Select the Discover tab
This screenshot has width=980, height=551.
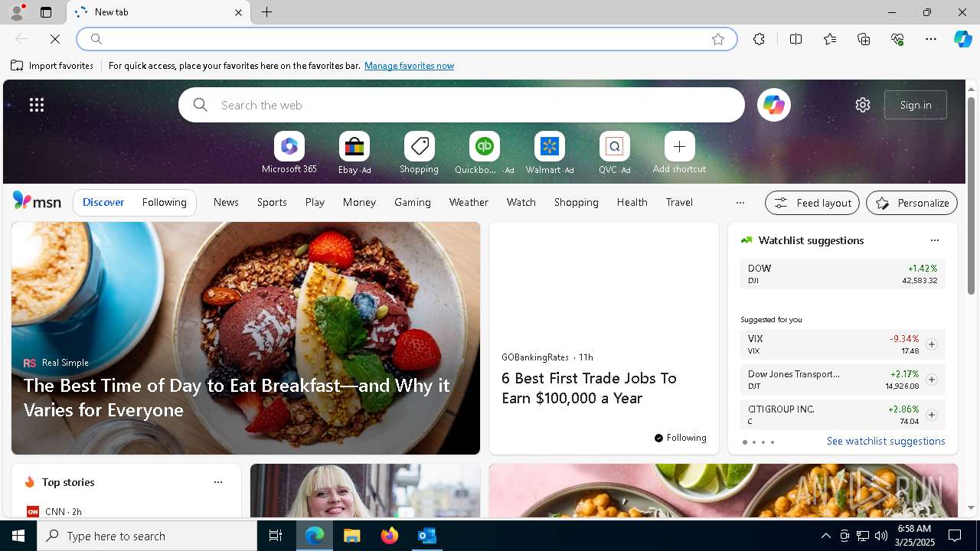[x=103, y=202]
